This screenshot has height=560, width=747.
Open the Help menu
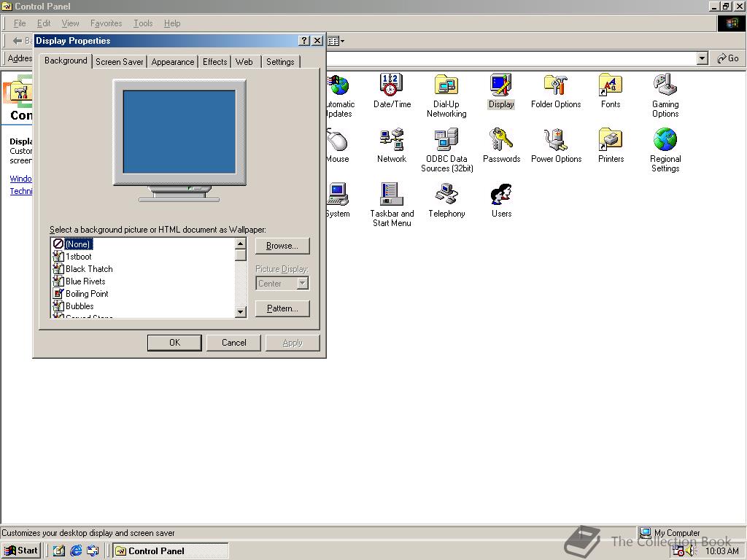[172, 23]
